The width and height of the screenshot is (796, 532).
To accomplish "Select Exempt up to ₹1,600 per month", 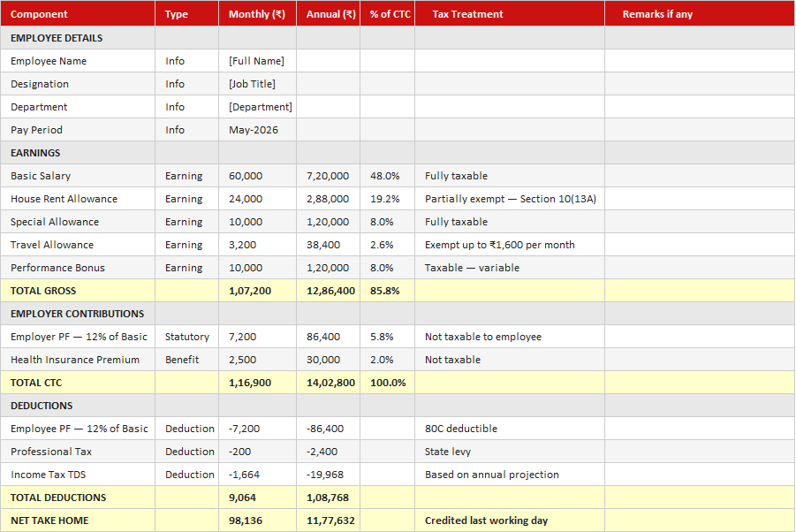I will click(510, 245).
